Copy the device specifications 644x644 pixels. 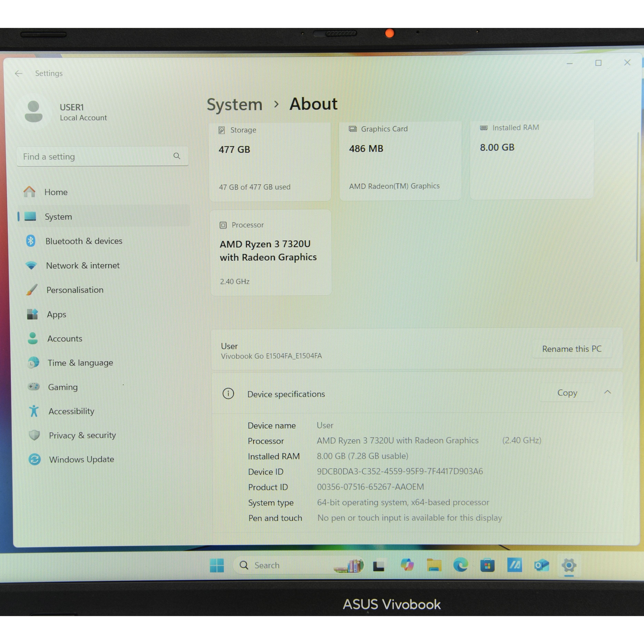[567, 393]
